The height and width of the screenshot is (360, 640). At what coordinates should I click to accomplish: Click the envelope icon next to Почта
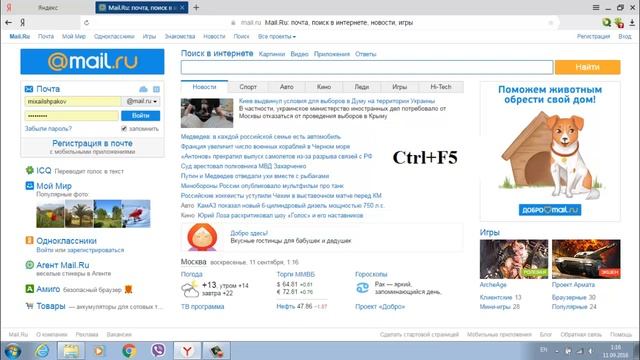pyautogui.click(x=29, y=89)
